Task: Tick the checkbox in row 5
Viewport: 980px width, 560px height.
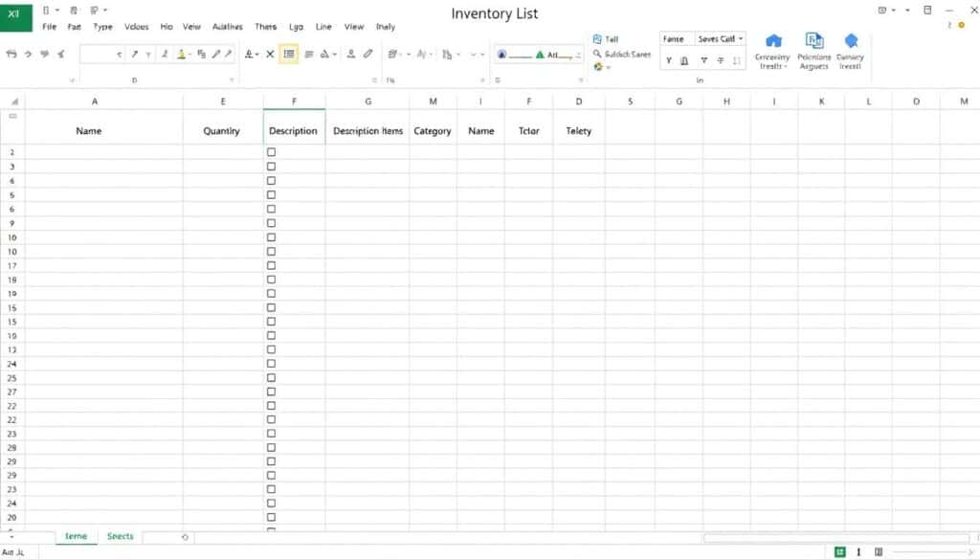Action: 271,194
